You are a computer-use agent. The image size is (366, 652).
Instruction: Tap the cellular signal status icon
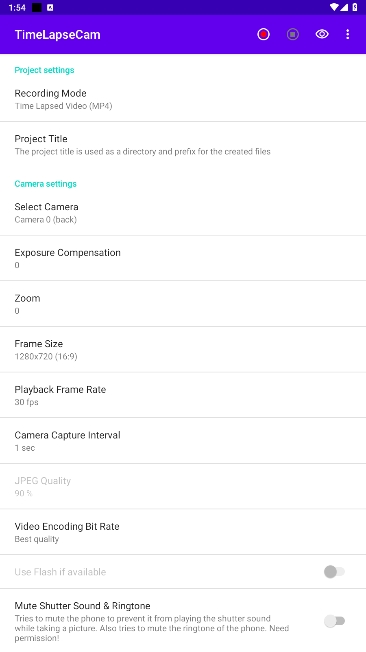[344, 7]
